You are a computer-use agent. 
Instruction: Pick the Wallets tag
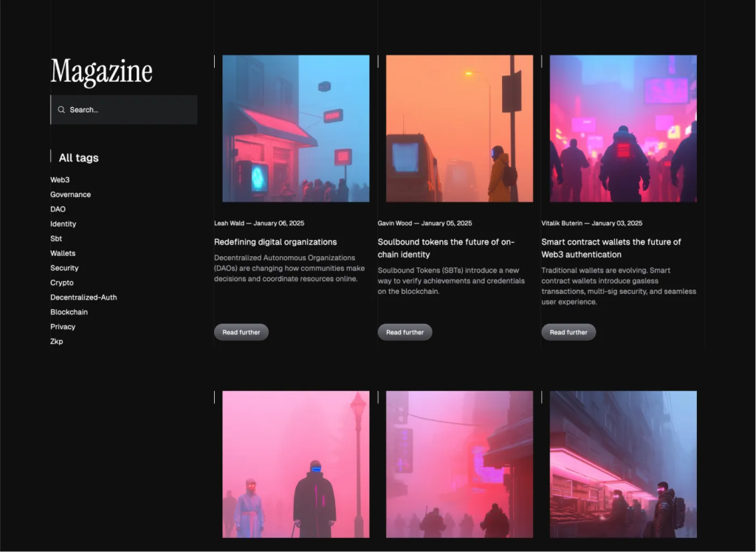(x=63, y=254)
